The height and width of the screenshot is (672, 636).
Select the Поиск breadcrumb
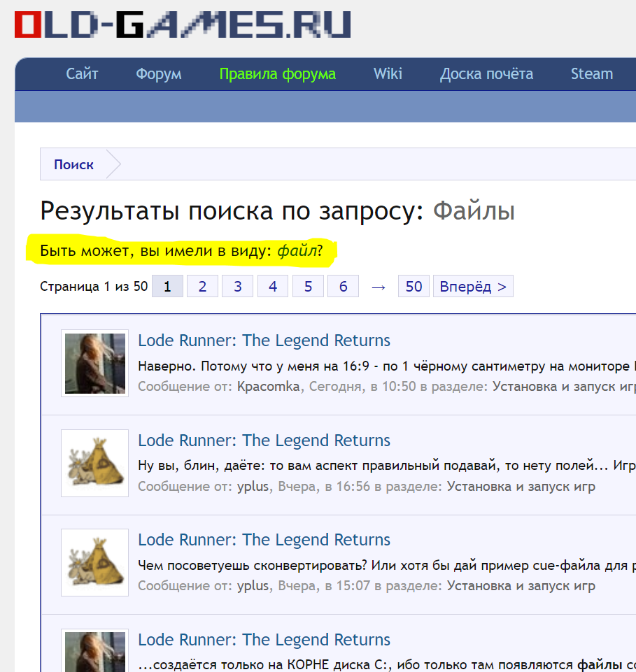click(73, 164)
